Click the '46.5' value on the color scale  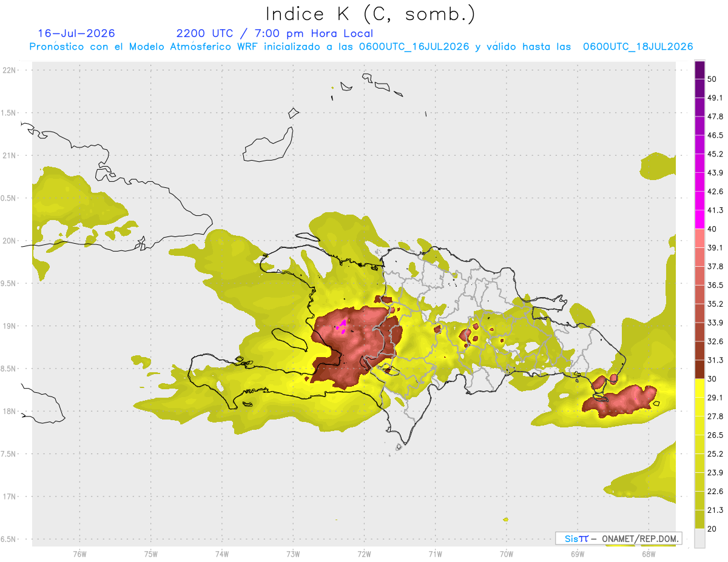tap(715, 136)
